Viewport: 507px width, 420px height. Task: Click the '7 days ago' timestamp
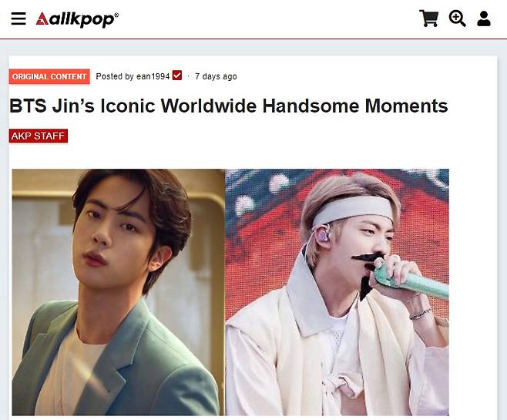point(216,76)
